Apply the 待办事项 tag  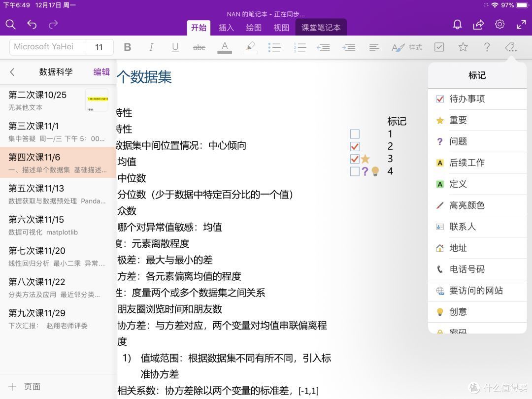click(477, 99)
